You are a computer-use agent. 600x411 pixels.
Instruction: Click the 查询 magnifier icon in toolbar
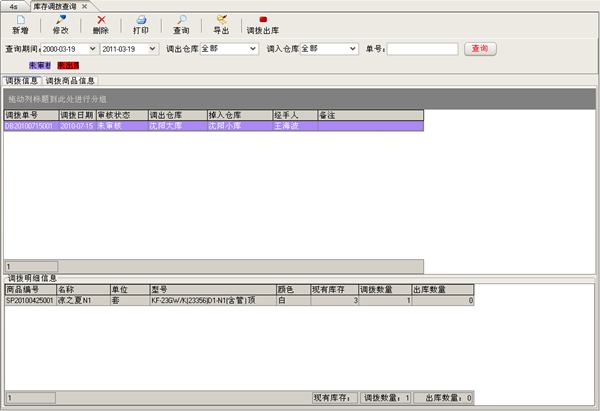(x=181, y=20)
